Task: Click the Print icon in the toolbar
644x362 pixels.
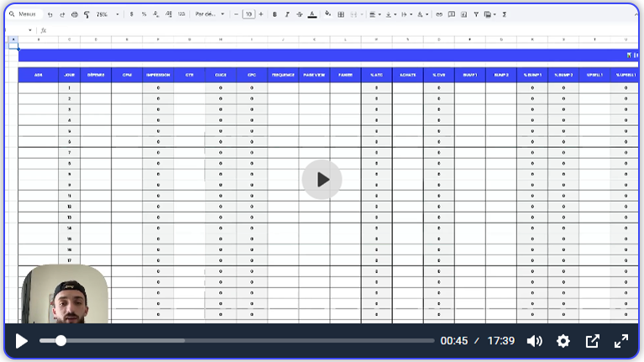Action: pos(75,14)
